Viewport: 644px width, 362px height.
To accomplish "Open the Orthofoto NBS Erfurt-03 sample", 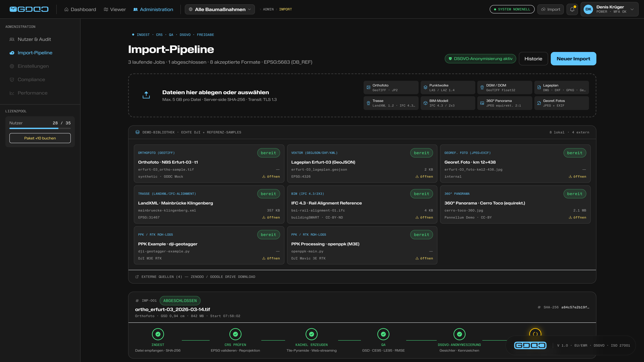I will click(271, 177).
